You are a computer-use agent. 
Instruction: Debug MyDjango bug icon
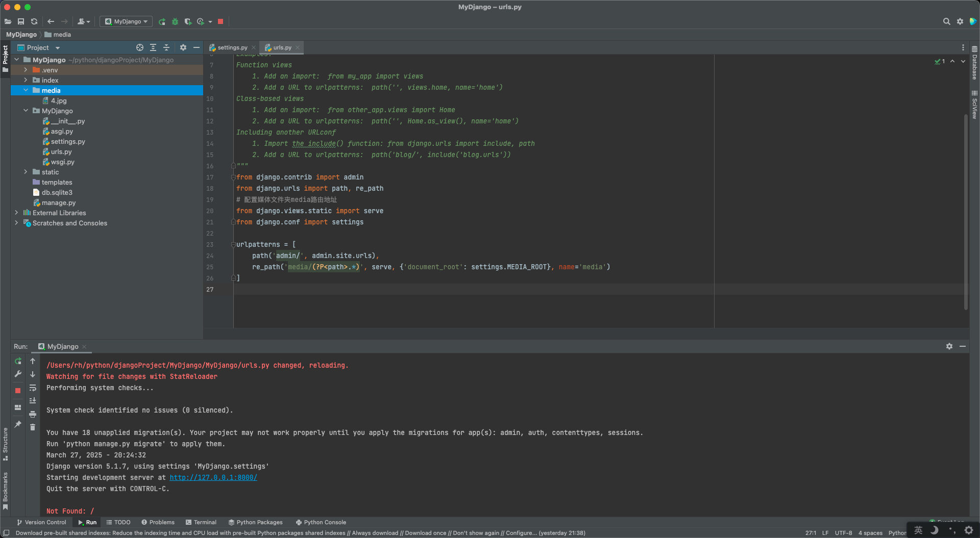tap(175, 21)
